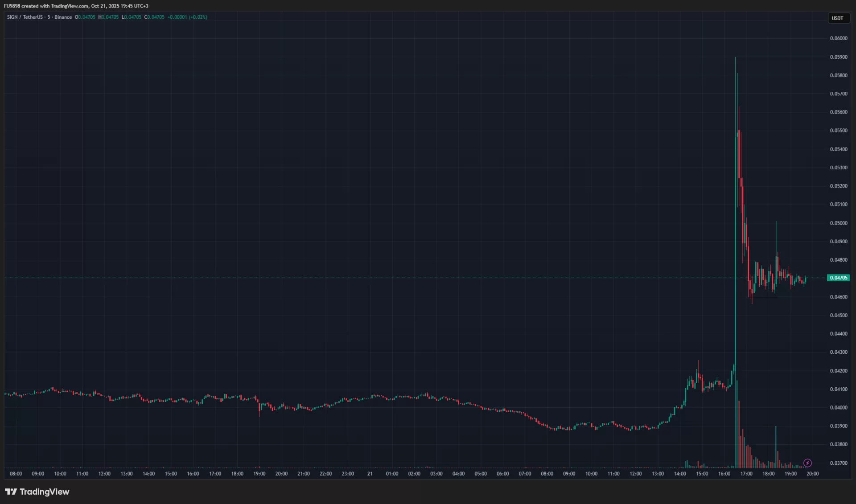Click the tallest green spike candle top
This screenshot has width=856, height=504.
tap(735, 58)
